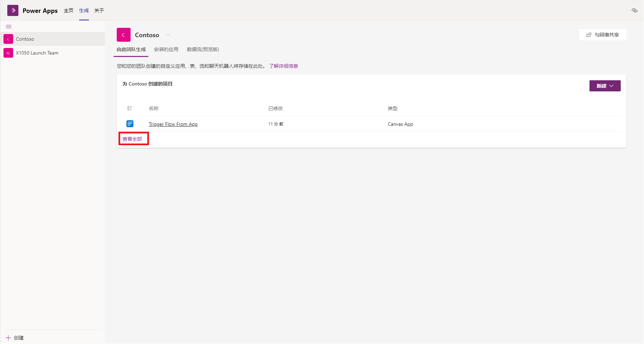The height and width of the screenshot is (344, 644).
Task: Click the plus icon beside 创建
Action: [x=8, y=337]
